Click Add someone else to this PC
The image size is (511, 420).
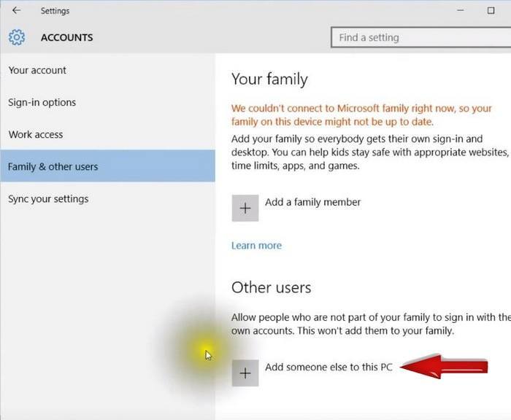point(328,367)
